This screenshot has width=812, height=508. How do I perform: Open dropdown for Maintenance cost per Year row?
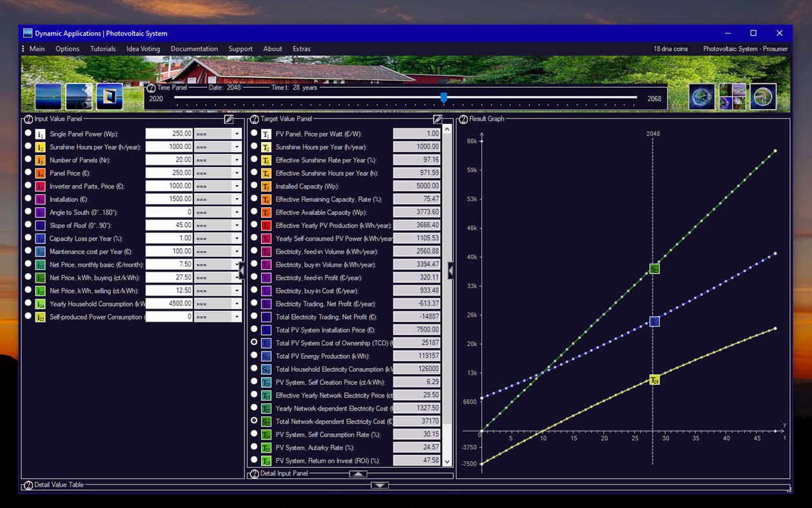pos(237,252)
